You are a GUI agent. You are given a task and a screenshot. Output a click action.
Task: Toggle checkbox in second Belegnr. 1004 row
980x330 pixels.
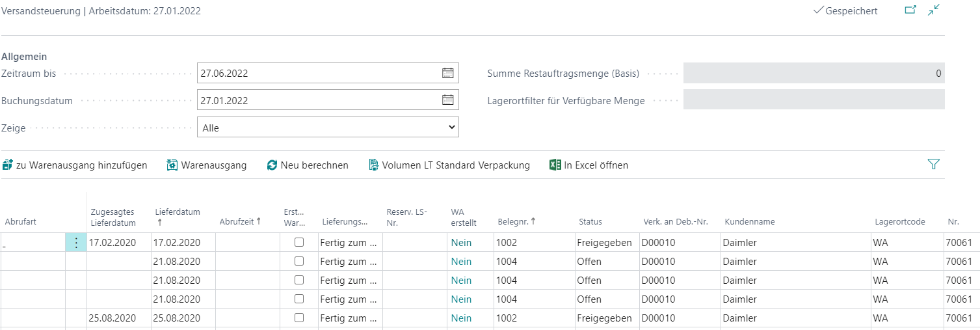(299, 280)
